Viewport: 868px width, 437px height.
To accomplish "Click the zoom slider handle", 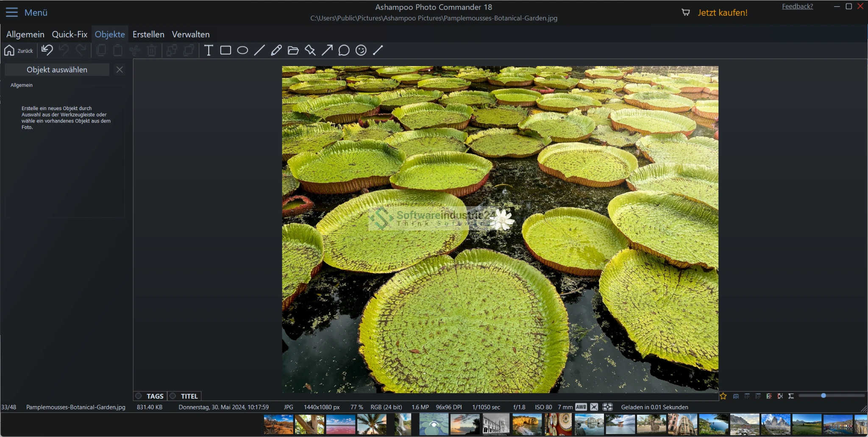I will (x=823, y=396).
